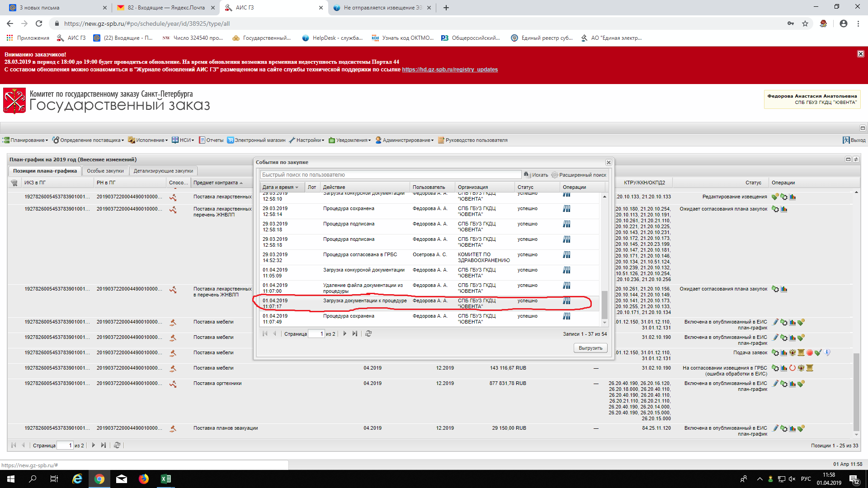Open the hd.gz-spb.ru registry updates link
Viewport: 868px width, 488px height.
point(449,70)
